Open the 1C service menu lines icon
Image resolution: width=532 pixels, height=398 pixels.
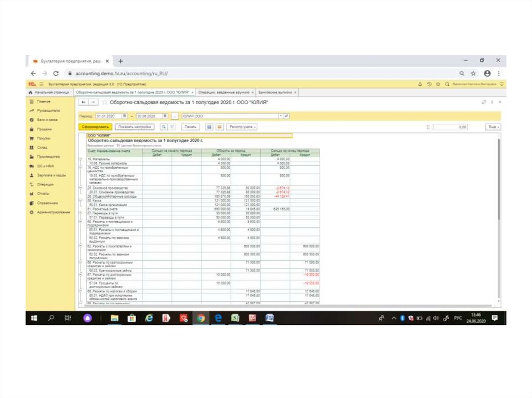coord(502,84)
